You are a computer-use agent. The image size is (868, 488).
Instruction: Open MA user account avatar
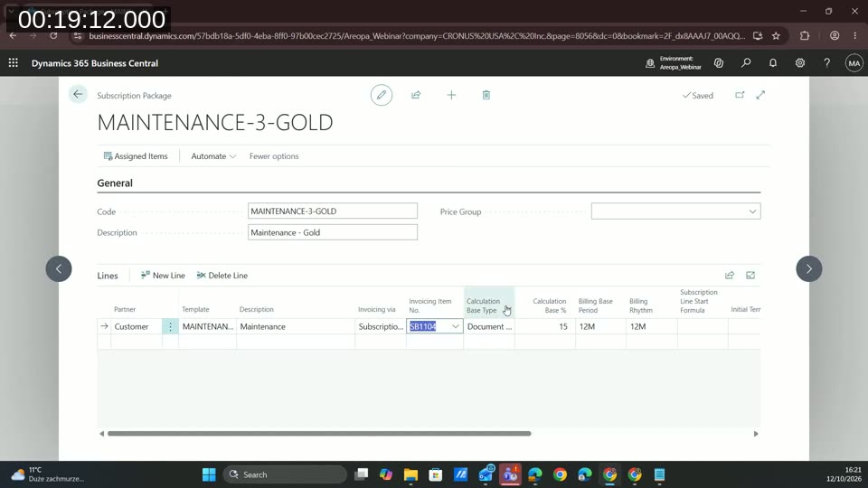coord(854,63)
